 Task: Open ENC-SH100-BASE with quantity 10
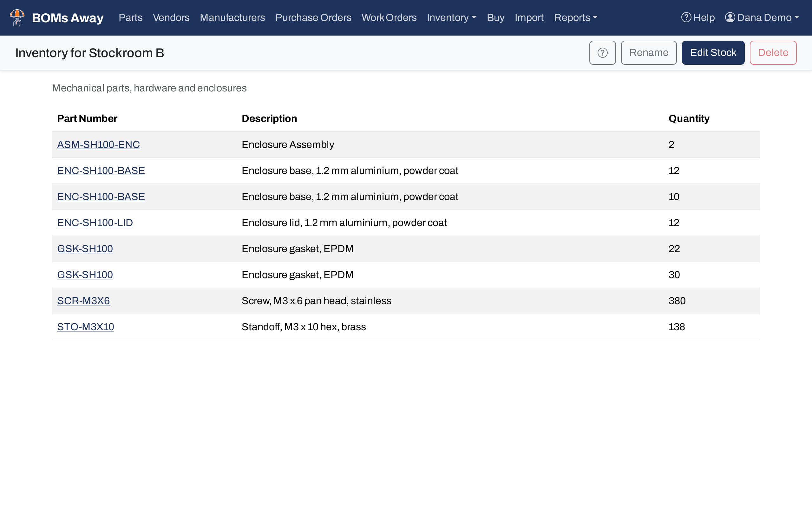101,197
